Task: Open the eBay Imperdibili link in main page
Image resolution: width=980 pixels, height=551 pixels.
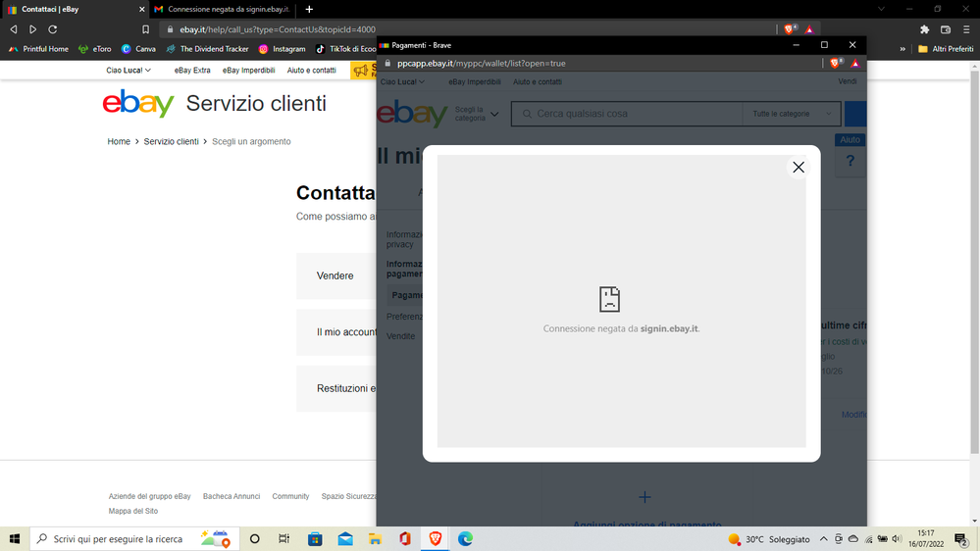Action: [x=248, y=71]
